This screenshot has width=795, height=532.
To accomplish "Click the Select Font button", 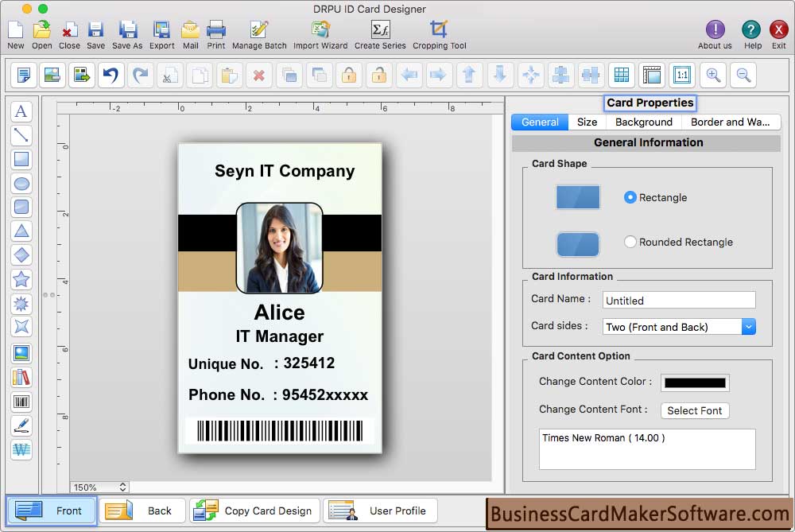I will pos(695,411).
